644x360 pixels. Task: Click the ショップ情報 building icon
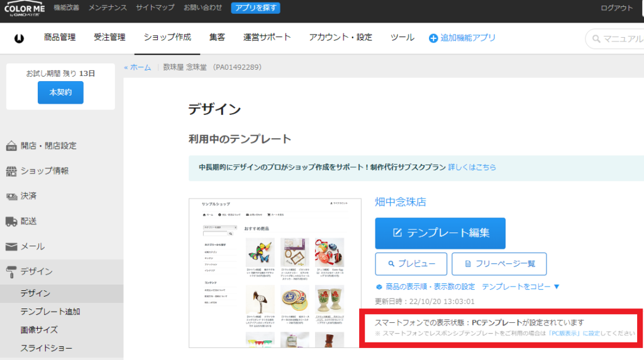[x=11, y=171]
